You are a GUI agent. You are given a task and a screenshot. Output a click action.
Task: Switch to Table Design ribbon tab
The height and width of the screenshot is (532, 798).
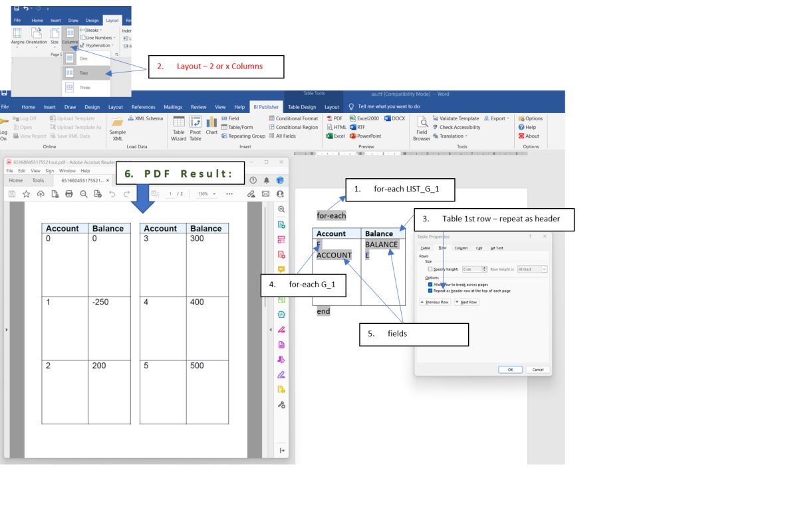pyautogui.click(x=301, y=106)
